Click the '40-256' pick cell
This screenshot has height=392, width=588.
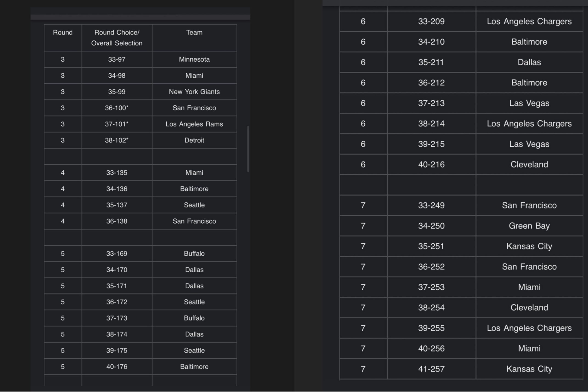(431, 349)
